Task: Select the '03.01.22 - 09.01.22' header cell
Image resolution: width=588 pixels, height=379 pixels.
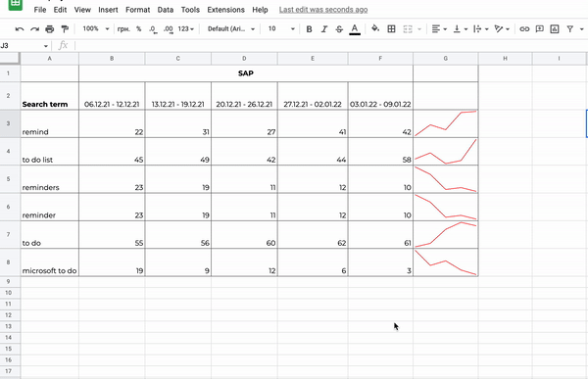Action: [380, 96]
